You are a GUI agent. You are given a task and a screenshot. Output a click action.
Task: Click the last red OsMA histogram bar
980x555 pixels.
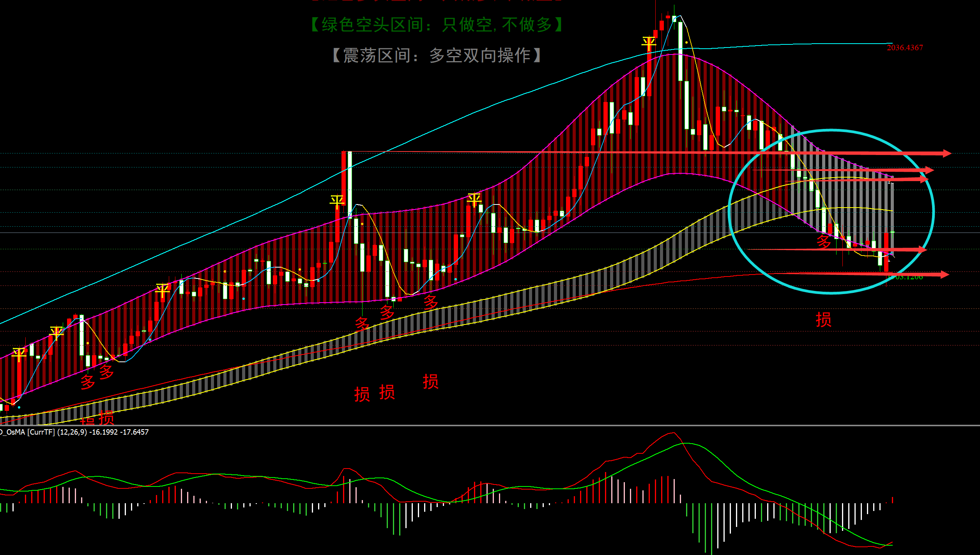[892, 500]
